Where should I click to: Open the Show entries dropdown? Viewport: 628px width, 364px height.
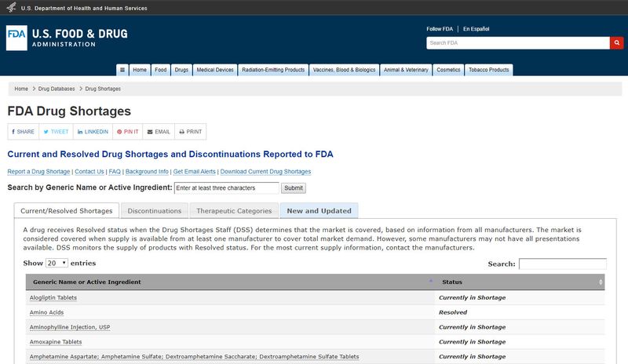(57, 263)
